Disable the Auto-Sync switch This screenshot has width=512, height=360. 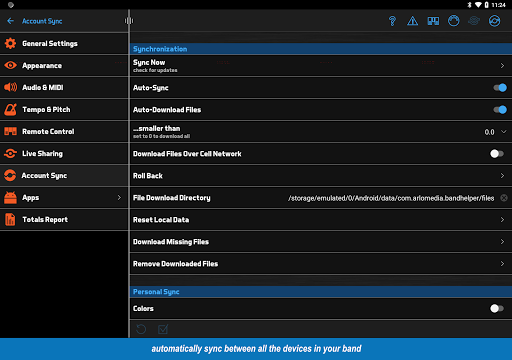point(500,88)
